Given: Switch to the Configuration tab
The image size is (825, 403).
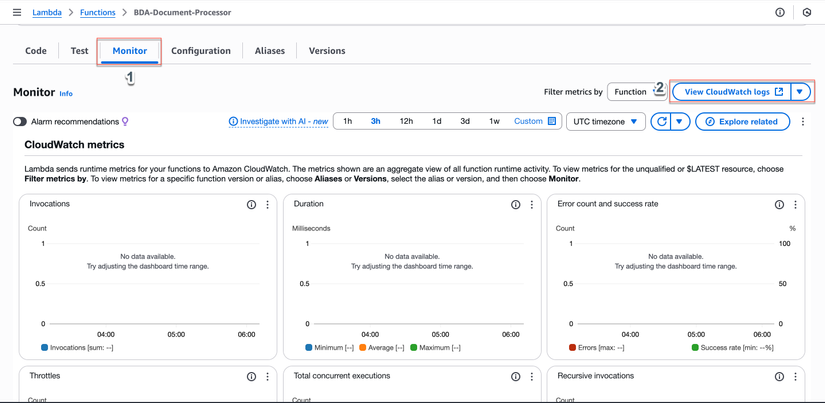Looking at the screenshot, I should click(201, 51).
